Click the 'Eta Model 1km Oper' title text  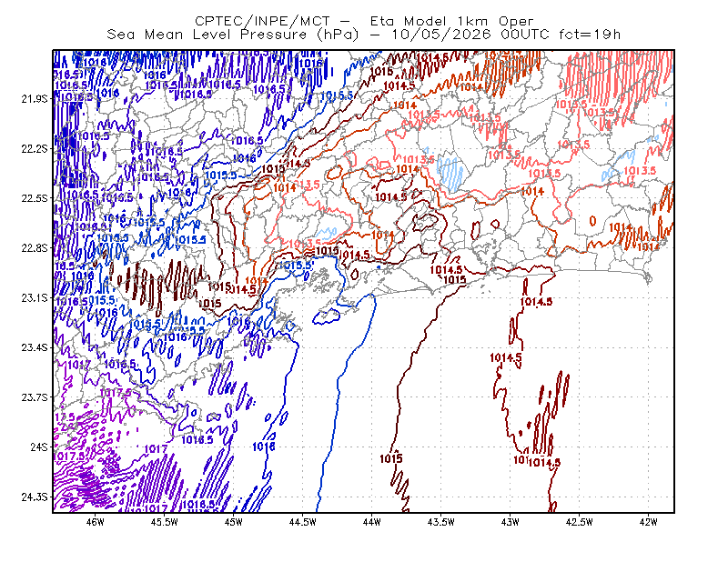[451, 21]
